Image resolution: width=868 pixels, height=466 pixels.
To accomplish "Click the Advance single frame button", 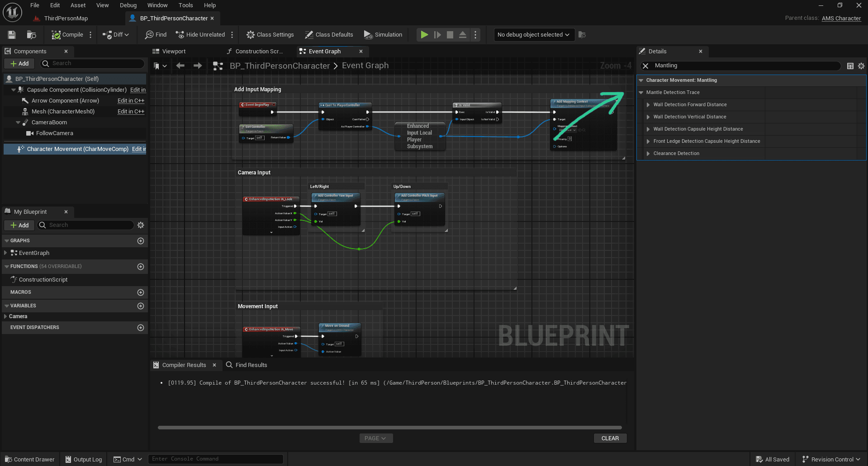I will coord(437,35).
